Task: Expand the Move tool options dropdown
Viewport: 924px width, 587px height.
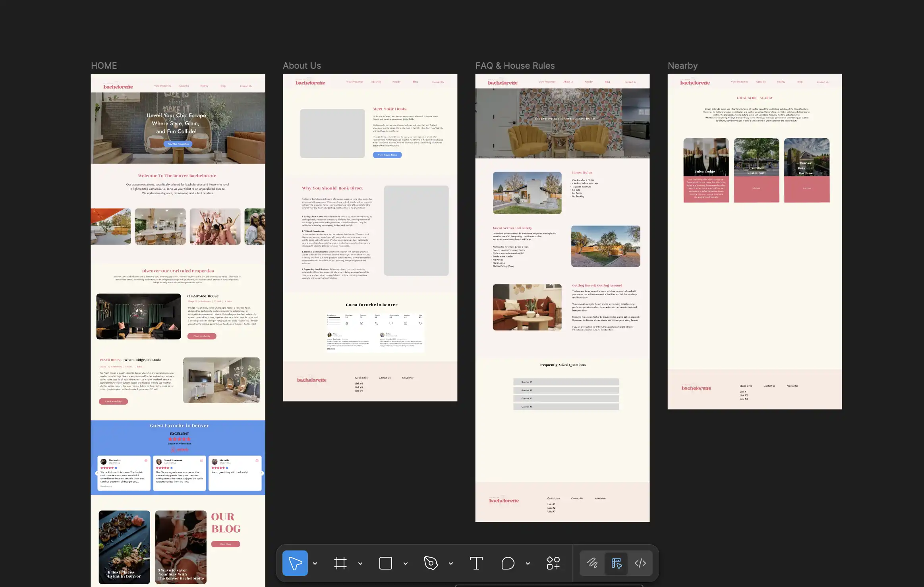Action: coord(315,564)
